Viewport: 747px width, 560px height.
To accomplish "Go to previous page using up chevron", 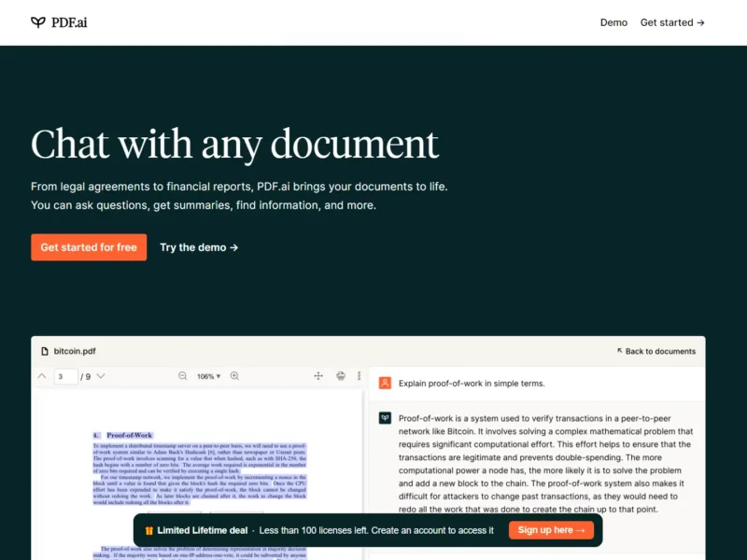I will pyautogui.click(x=41, y=376).
